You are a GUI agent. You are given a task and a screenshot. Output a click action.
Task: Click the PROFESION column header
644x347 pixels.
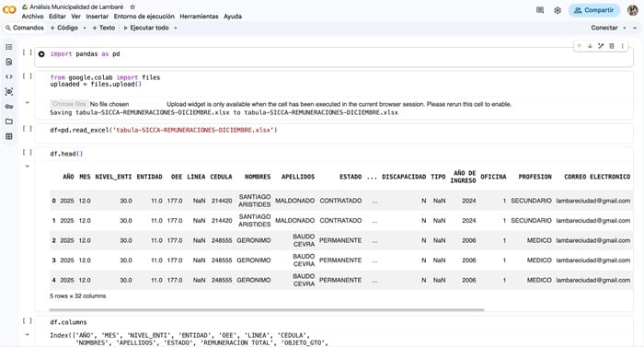tap(535, 177)
